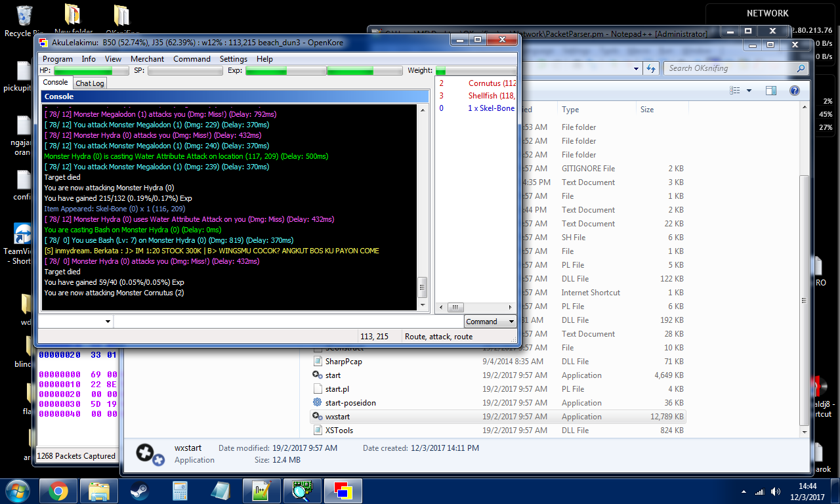Click the console vertical scrollbar thumb
Viewport: 840px width, 504px height.
coord(423,287)
